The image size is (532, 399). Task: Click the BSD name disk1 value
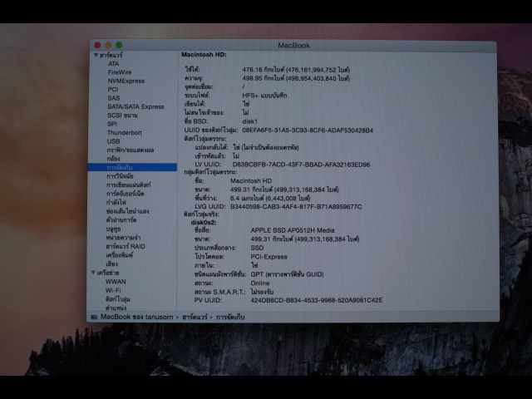(250, 121)
